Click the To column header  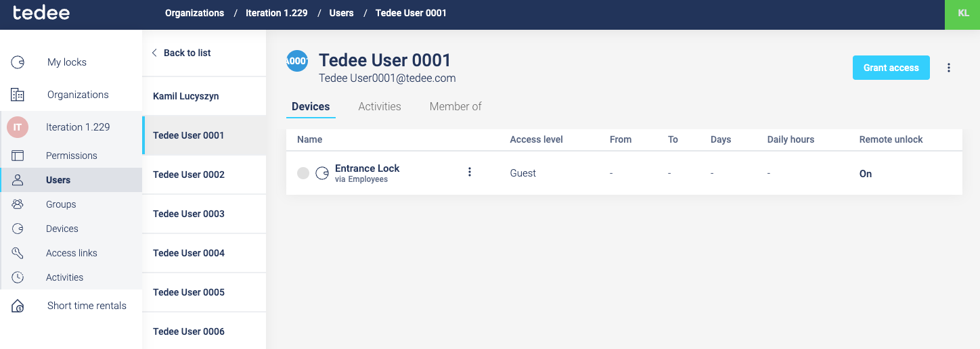click(673, 139)
